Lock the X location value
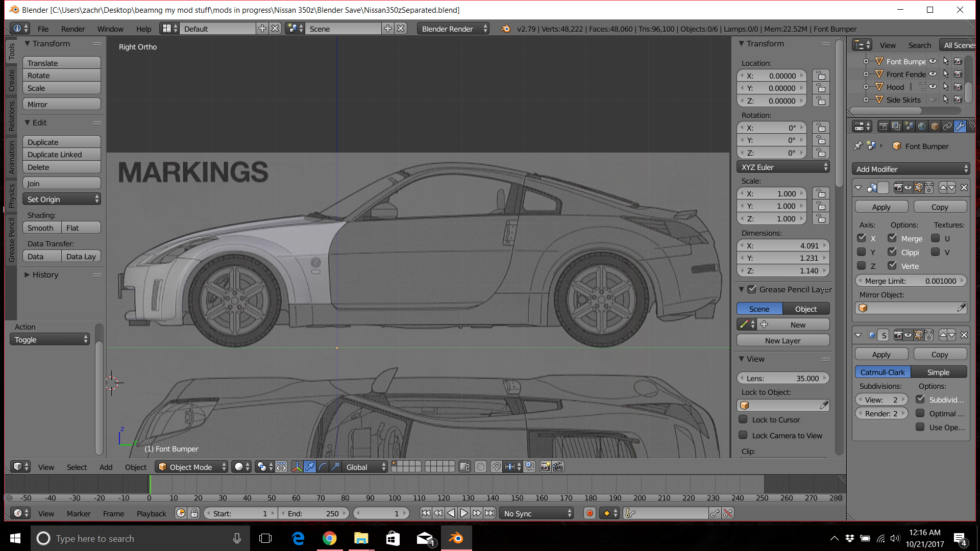 (x=821, y=76)
